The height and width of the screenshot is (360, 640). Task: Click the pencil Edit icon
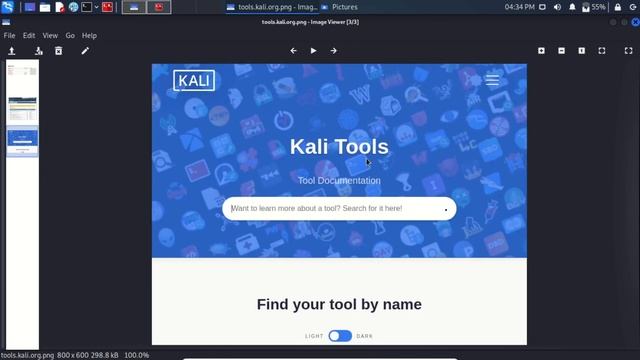coord(85,51)
